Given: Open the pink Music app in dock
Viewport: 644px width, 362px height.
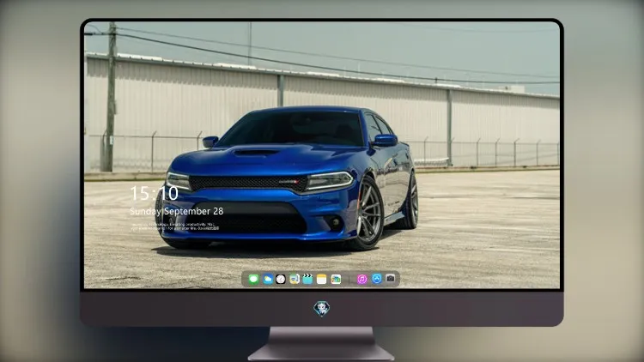Looking at the screenshot, I should pyautogui.click(x=361, y=279).
